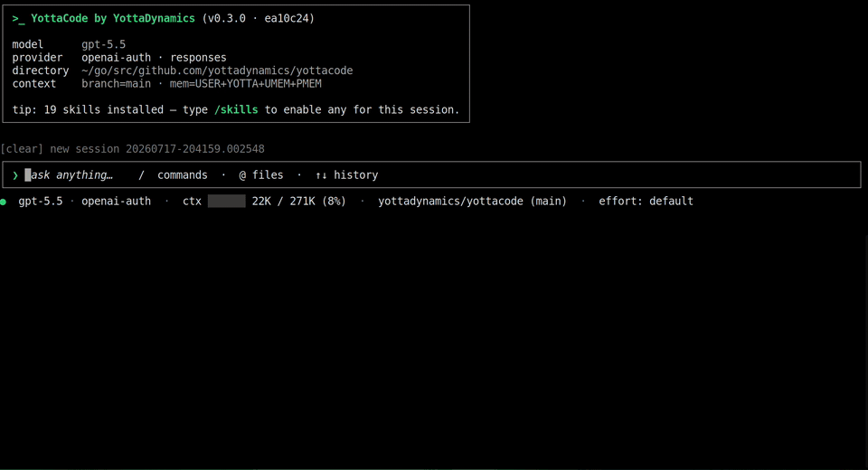Click '22K / 271K (8%)' usage text
Screen dimensions: 868x470
[299, 201]
